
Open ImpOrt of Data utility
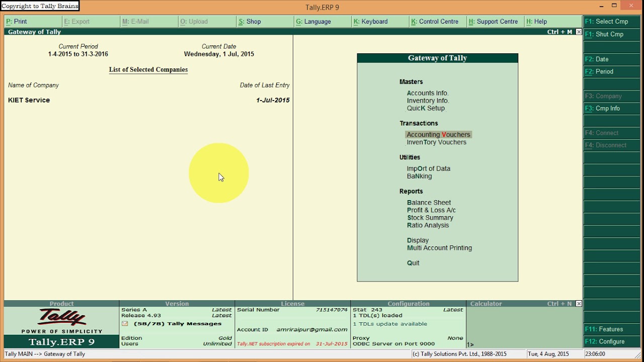pyautogui.click(x=428, y=169)
